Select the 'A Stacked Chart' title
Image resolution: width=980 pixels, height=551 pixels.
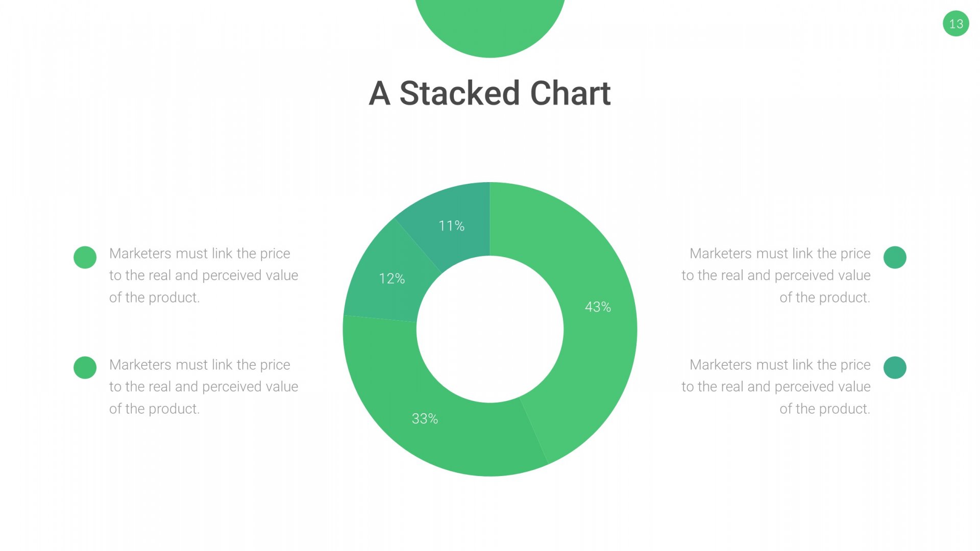click(x=489, y=93)
